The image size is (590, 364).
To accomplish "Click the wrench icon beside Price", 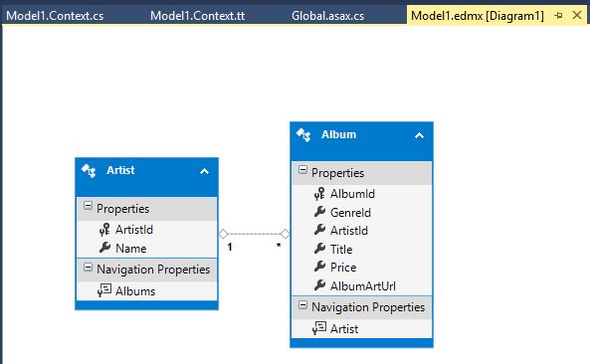I will pyautogui.click(x=319, y=267).
